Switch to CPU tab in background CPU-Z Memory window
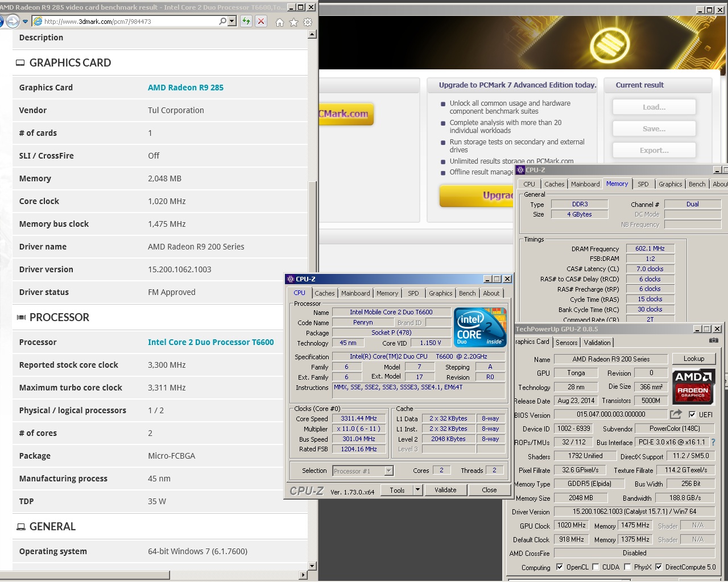728x582 pixels. 529,184
